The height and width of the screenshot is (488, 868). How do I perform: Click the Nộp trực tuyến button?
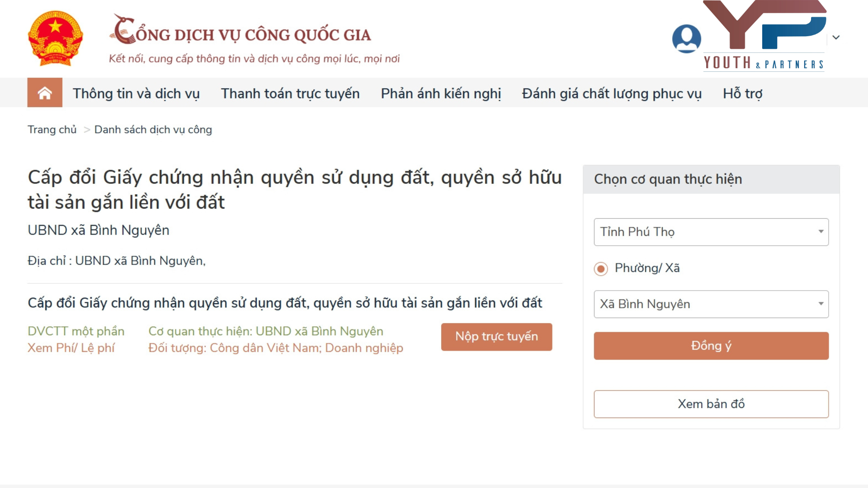pos(496,337)
